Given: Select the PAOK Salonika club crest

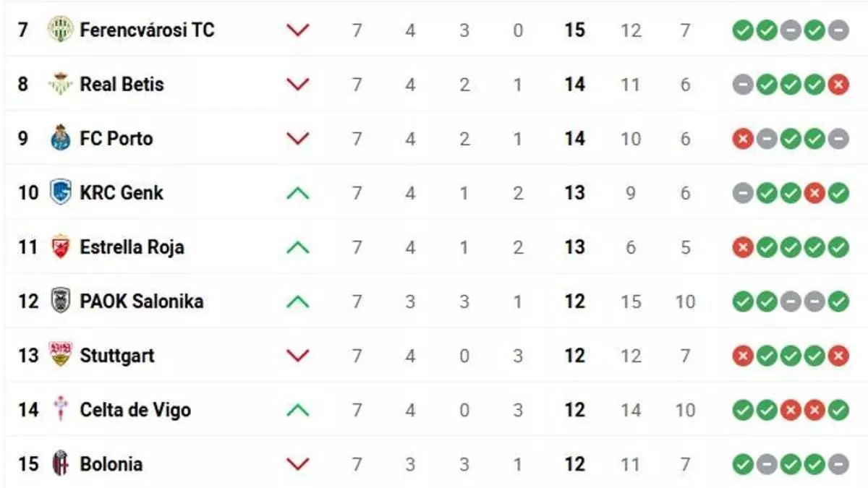Looking at the screenshot, I should click(61, 301).
